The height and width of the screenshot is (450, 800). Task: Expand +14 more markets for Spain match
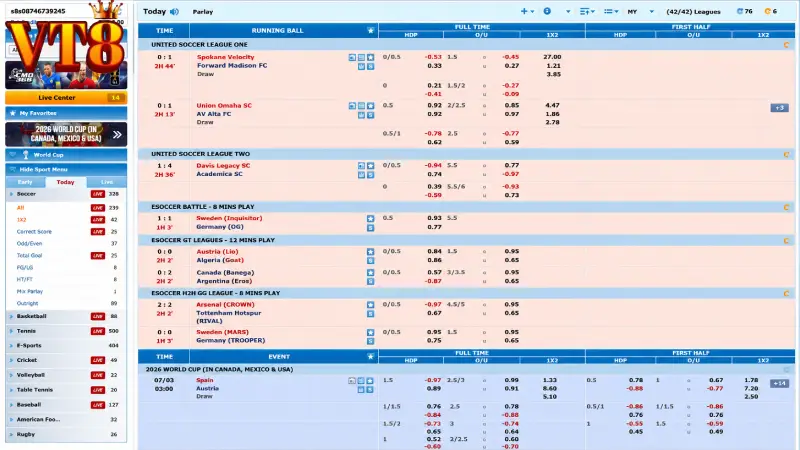tap(779, 383)
